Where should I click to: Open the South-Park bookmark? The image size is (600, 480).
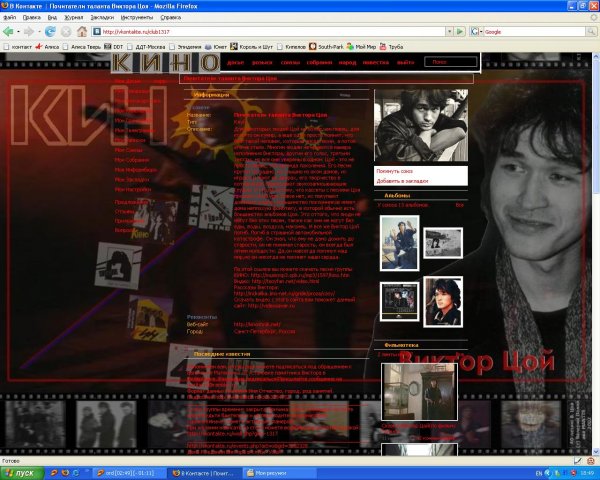tap(326, 47)
